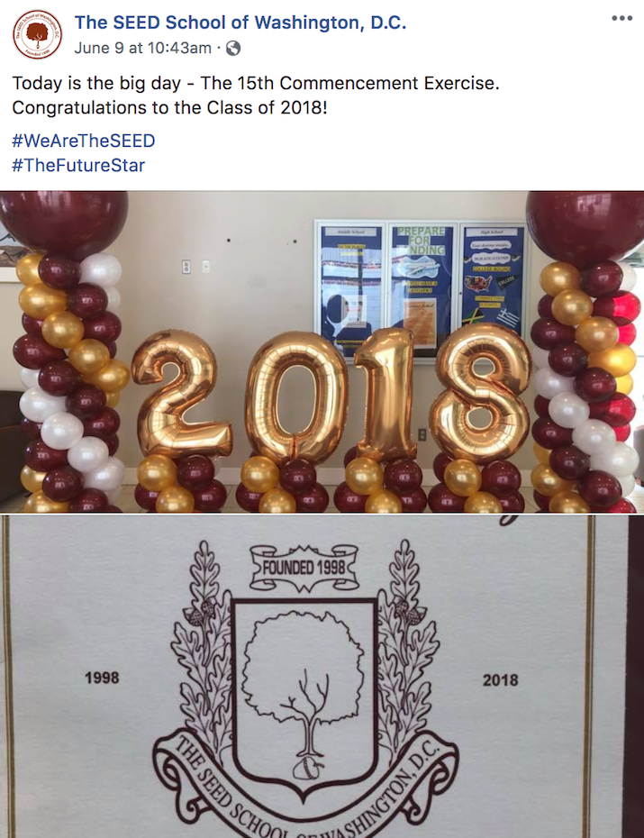
Task: Click the commencement announcement post text
Action: (256, 96)
